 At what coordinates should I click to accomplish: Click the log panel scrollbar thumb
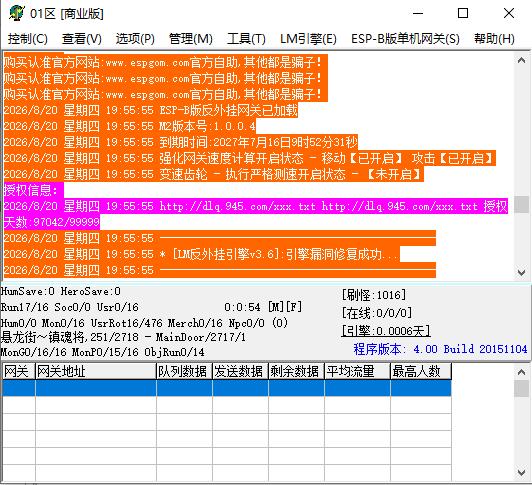pos(521,204)
